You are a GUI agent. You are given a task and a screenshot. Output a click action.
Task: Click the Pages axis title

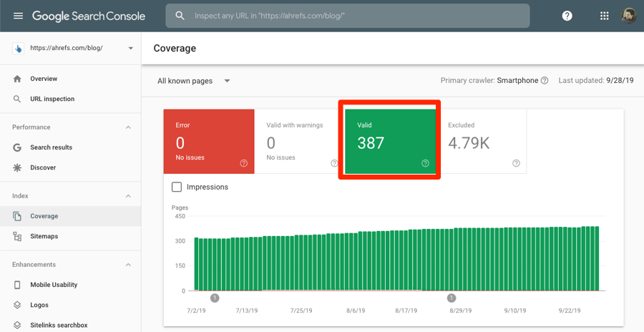(180, 207)
